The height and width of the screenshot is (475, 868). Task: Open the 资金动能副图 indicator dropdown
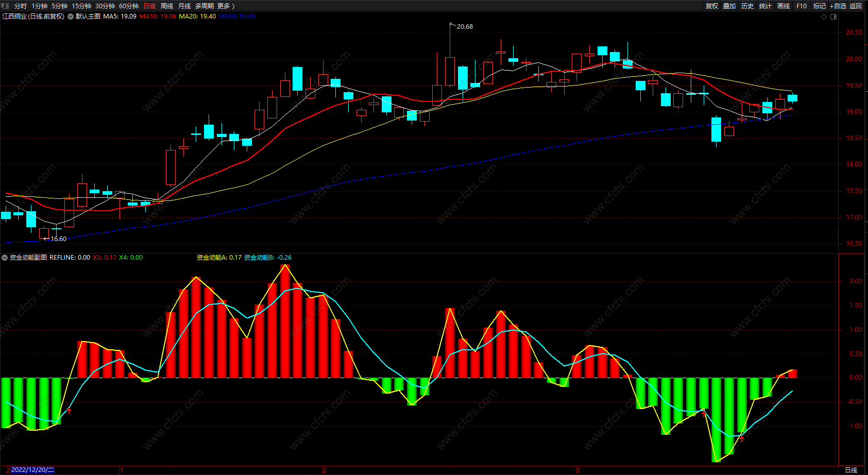coord(5,258)
